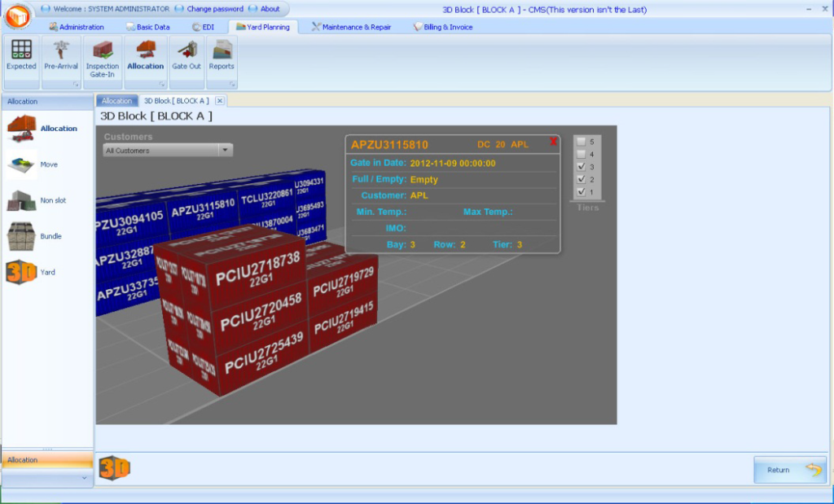Open the All Customers dropdown

coord(168,151)
